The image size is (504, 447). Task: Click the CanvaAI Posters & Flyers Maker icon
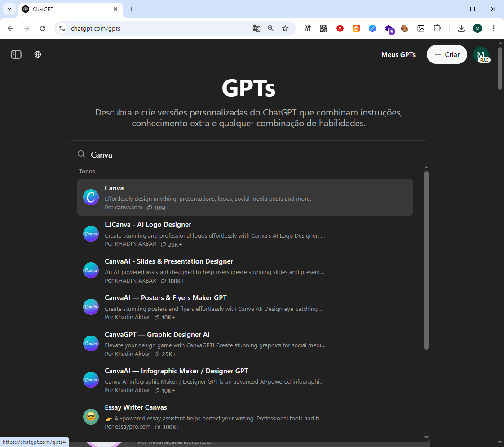coord(91,306)
